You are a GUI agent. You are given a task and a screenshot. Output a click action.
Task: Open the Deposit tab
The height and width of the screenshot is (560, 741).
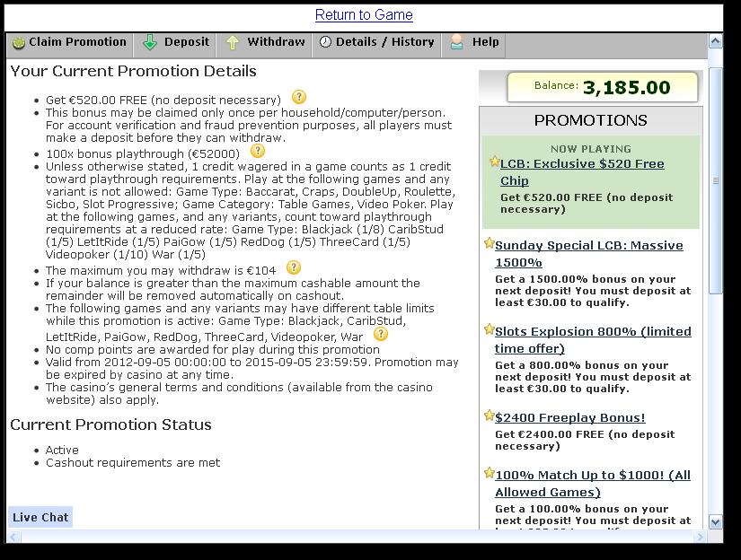coord(176,42)
